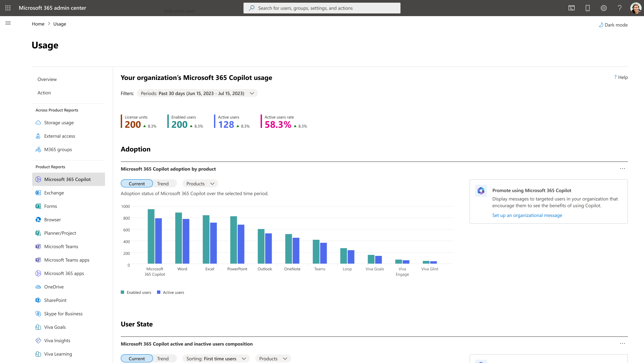Open the OneDrive product report
The width and height of the screenshot is (644, 363).
(x=68, y=287)
